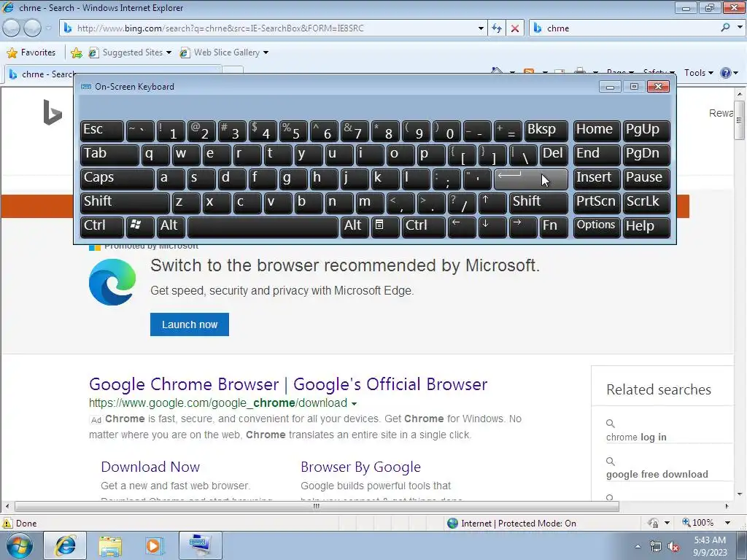
Task: Select 'google free download' related search
Action: click(x=657, y=474)
